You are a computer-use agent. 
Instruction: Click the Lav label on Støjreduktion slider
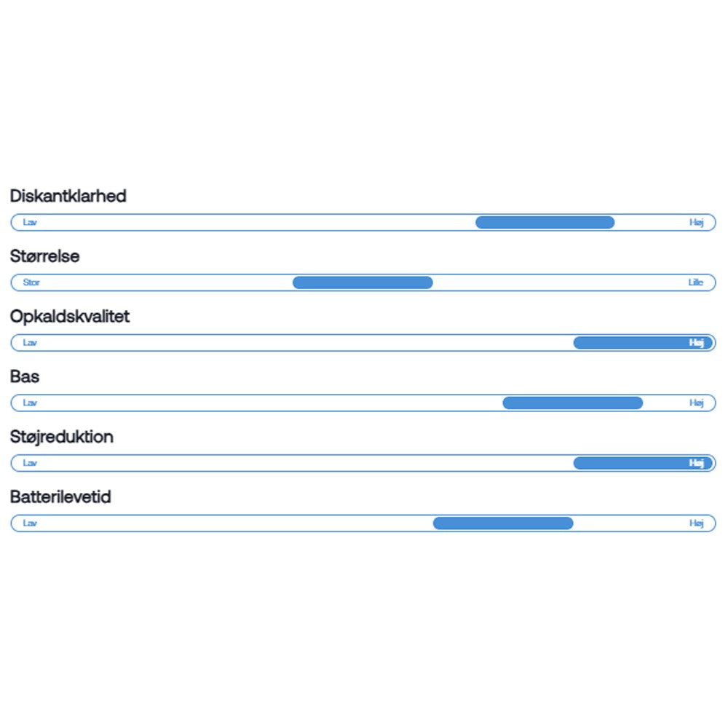[30, 463]
